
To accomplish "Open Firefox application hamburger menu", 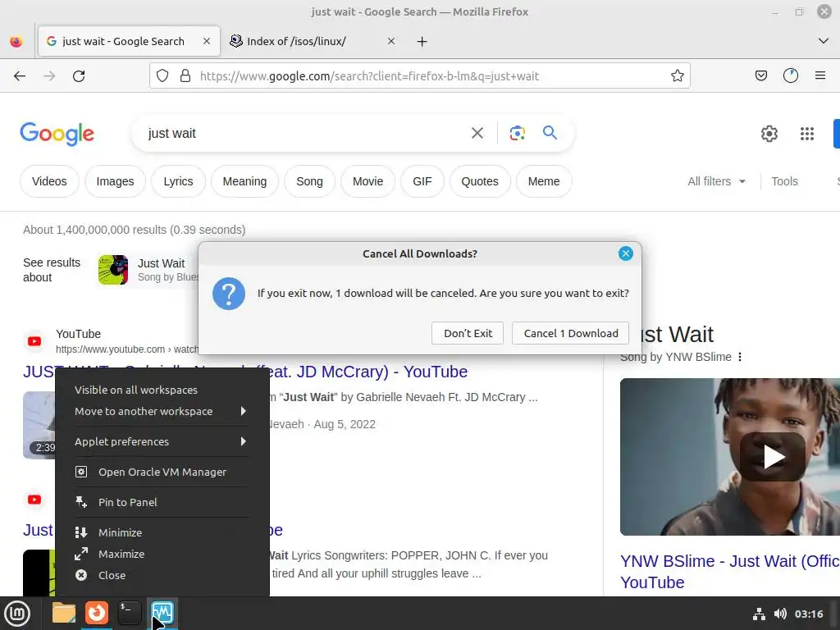I will 820,76.
